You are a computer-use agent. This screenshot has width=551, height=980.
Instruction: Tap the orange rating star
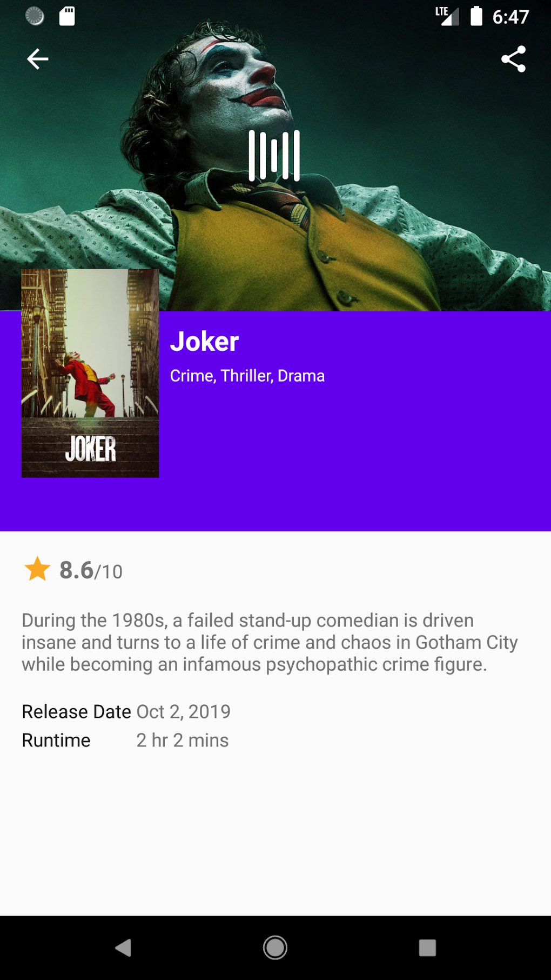point(37,569)
